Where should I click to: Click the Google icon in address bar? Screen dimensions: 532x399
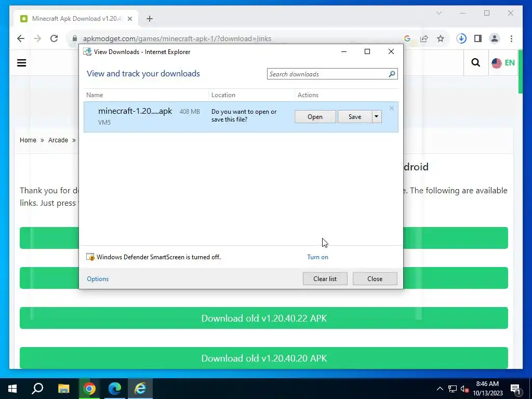[407, 38]
